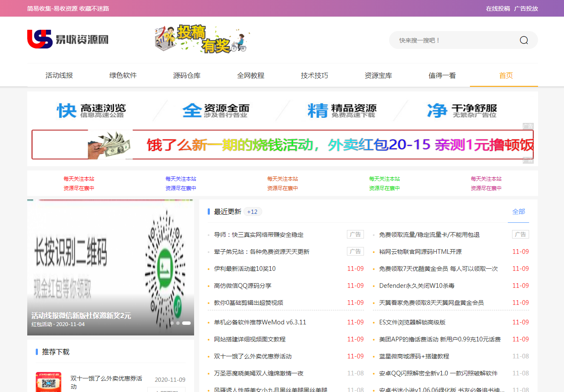564x392 pixels.
Task: Type in the 快来搜一搜吧 search field
Action: point(455,40)
